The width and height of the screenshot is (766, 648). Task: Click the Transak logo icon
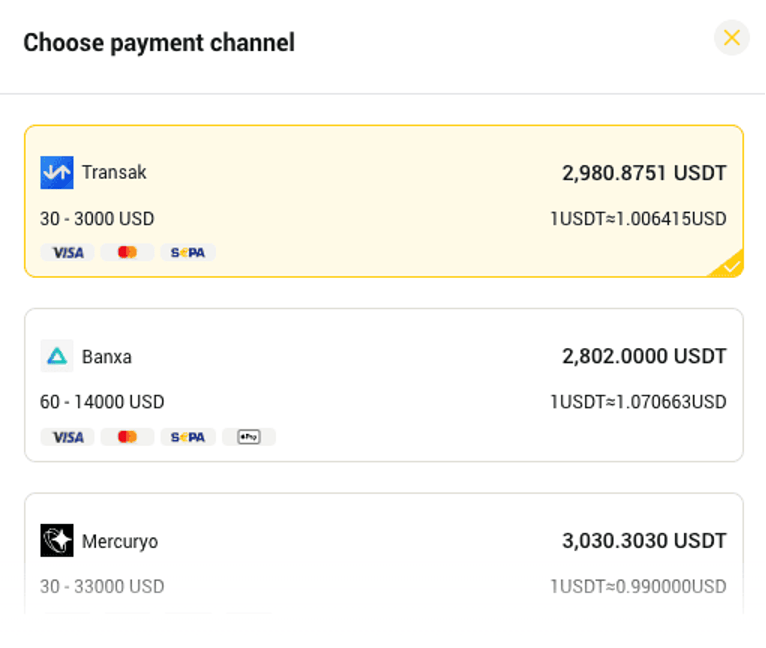pos(57,173)
